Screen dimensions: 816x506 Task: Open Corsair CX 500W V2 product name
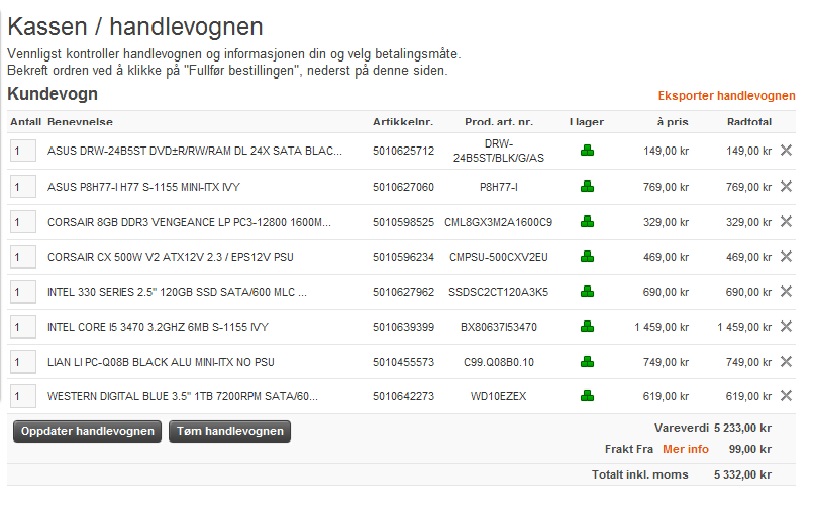click(x=170, y=257)
